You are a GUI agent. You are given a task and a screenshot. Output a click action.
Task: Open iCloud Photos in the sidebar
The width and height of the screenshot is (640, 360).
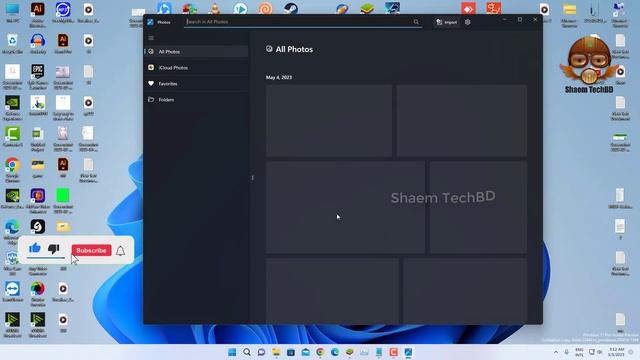196,68
